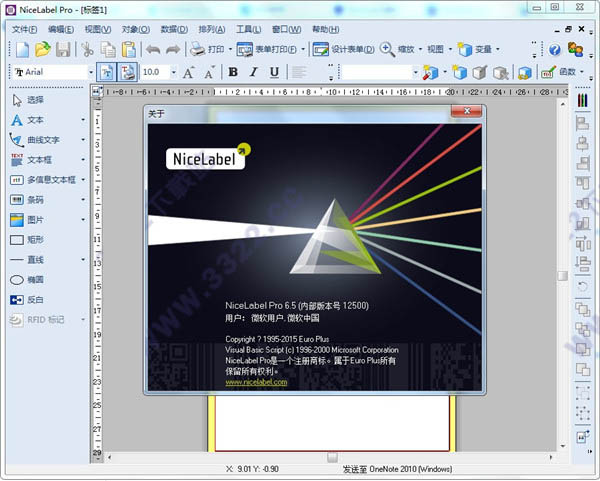The height and width of the screenshot is (481, 600).
Task: Decrease font size with small A
Action: coord(209,72)
